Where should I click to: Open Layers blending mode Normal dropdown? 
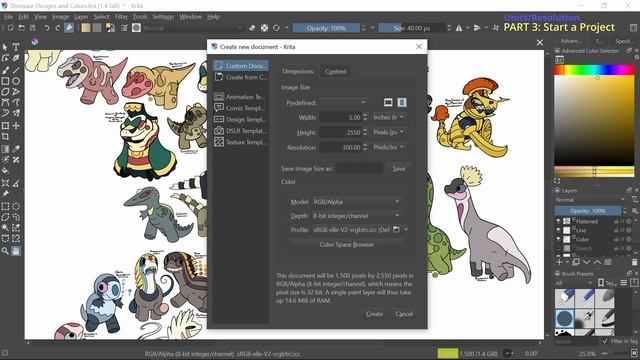[x=590, y=200]
